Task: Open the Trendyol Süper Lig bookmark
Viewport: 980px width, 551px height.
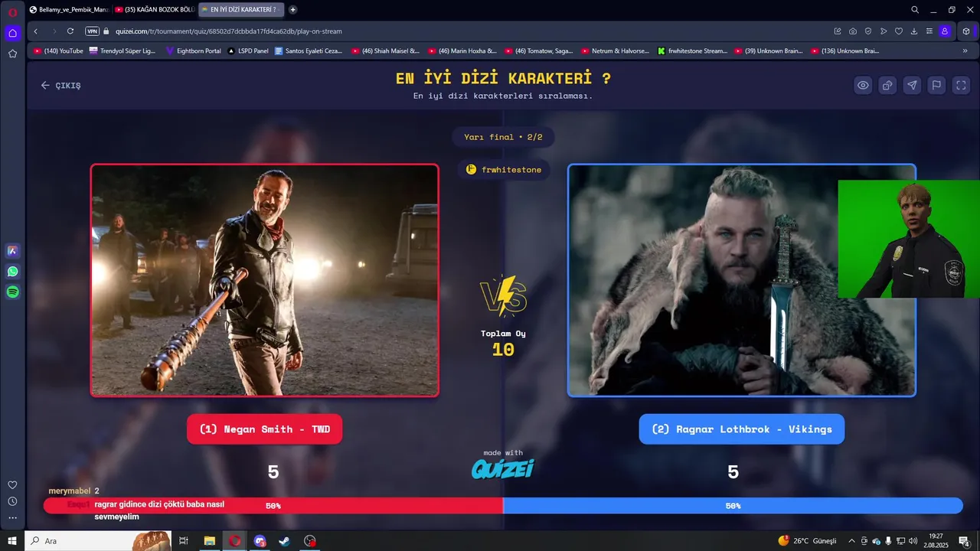Action: pyautogui.click(x=122, y=51)
